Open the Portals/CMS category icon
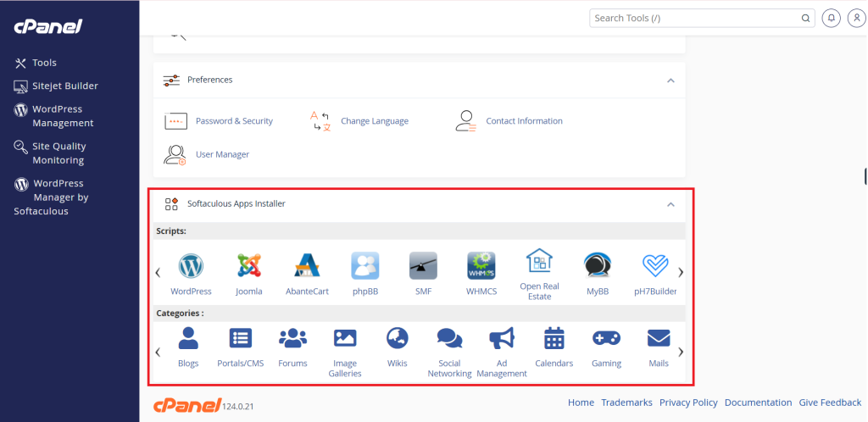868x422 pixels. [x=241, y=338]
